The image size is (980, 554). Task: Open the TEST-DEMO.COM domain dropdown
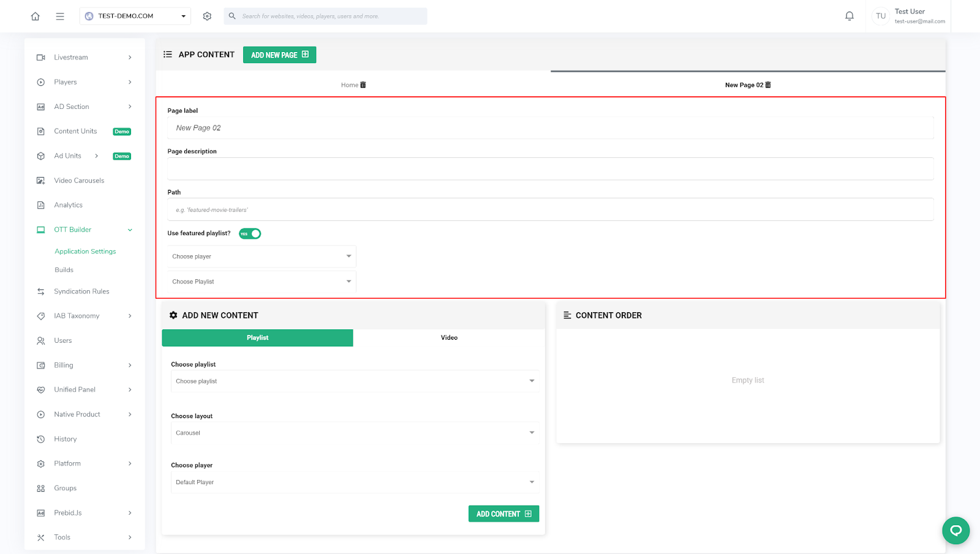click(x=135, y=17)
